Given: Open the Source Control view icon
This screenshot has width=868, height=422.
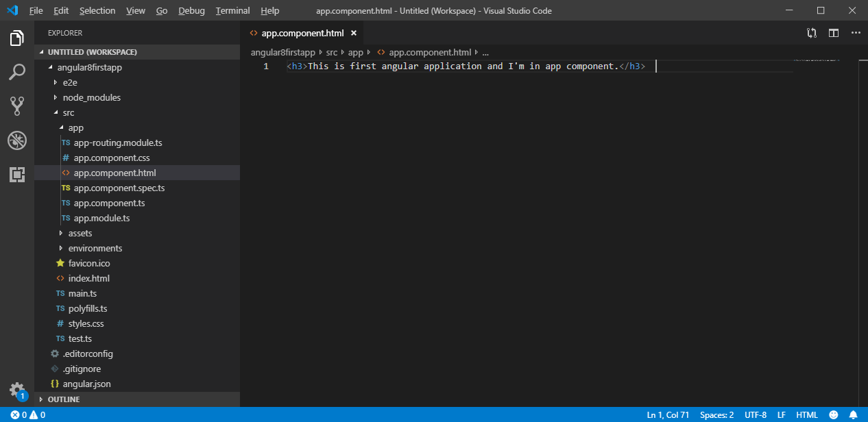Looking at the screenshot, I should tap(17, 105).
